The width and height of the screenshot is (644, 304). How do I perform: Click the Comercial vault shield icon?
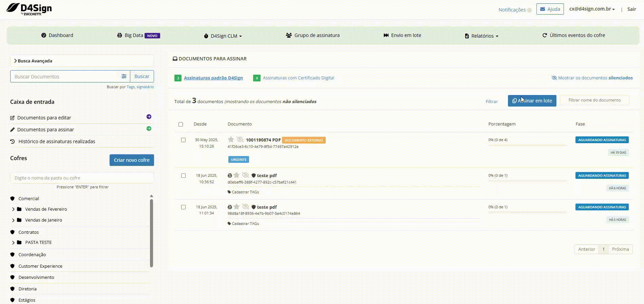tap(13, 198)
